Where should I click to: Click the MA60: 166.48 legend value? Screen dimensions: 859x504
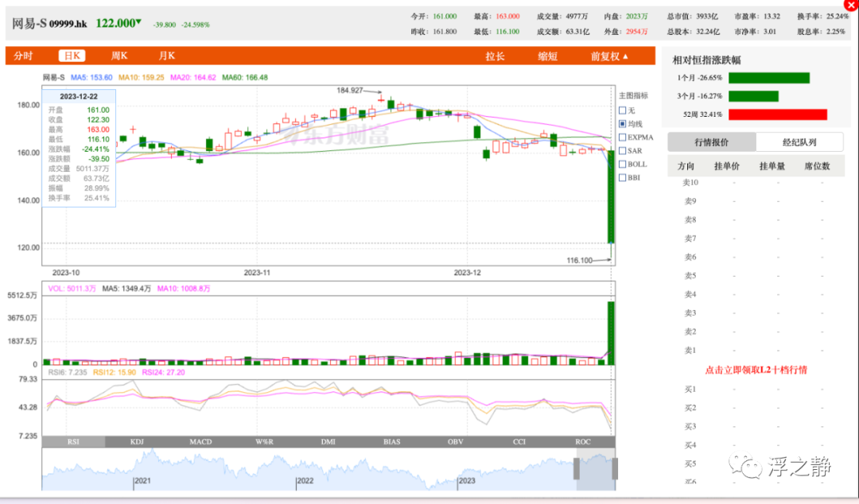(245, 77)
